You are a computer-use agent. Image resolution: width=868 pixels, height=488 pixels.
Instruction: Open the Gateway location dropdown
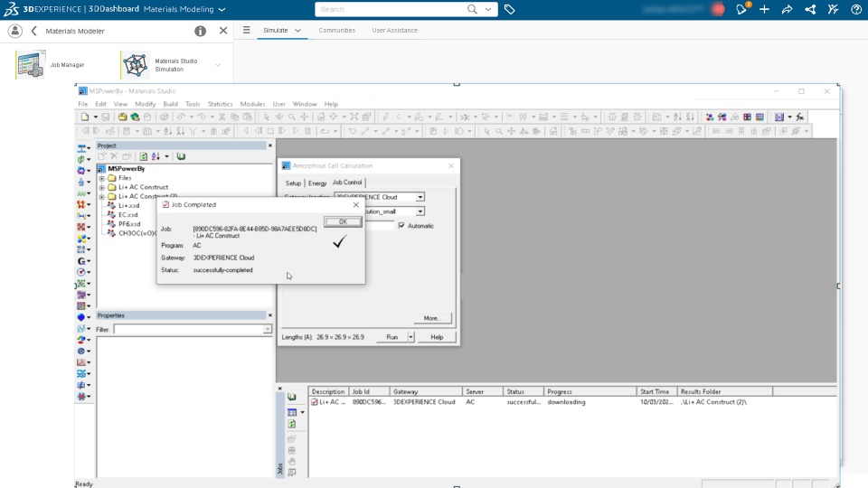[420, 197]
